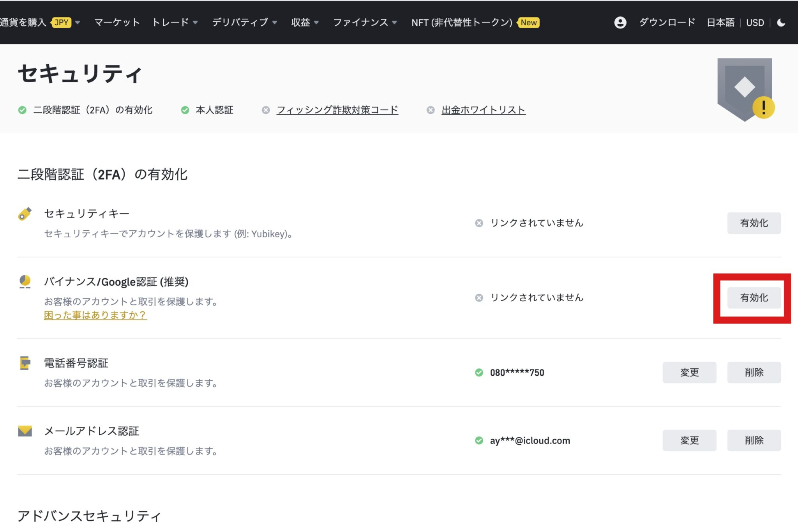The height and width of the screenshot is (532, 798).
Task: Enable バイナンス/Google認証 with 有効化 button
Action: (x=754, y=298)
